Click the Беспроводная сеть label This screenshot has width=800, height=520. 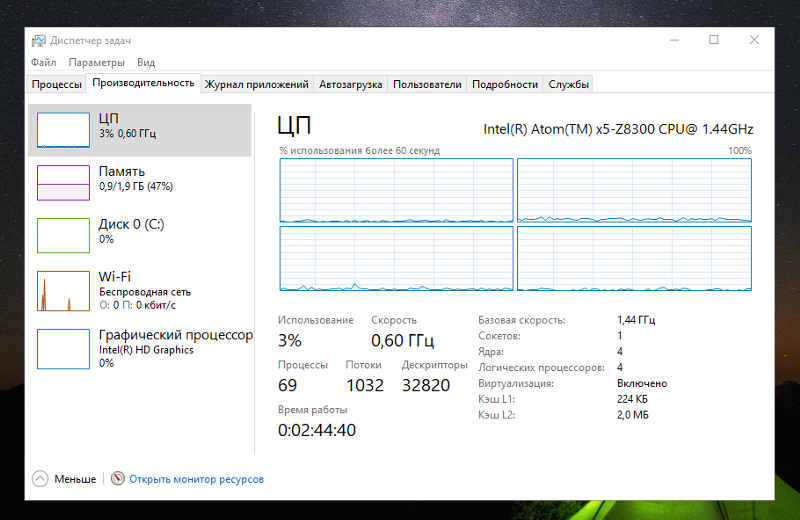pyautogui.click(x=145, y=292)
